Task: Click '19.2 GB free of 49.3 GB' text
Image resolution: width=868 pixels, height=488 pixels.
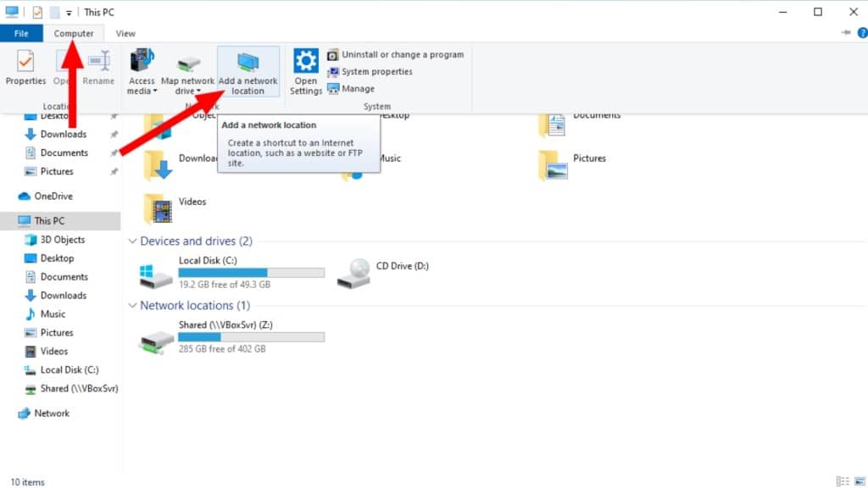Action: point(224,285)
